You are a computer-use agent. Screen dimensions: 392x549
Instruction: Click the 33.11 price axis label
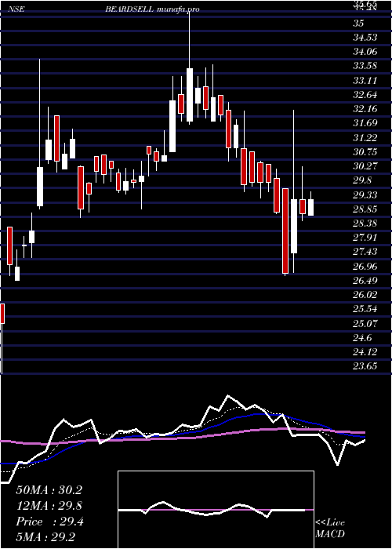[365, 81]
